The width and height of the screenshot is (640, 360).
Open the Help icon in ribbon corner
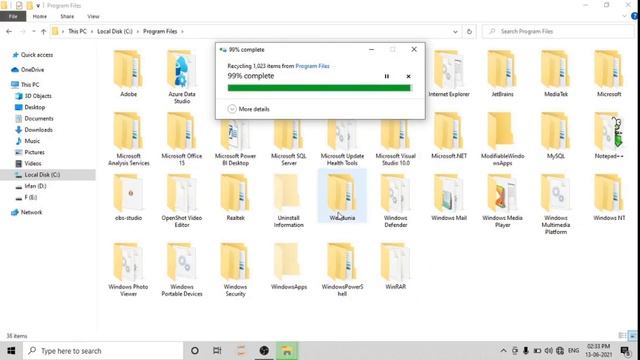(x=635, y=16)
